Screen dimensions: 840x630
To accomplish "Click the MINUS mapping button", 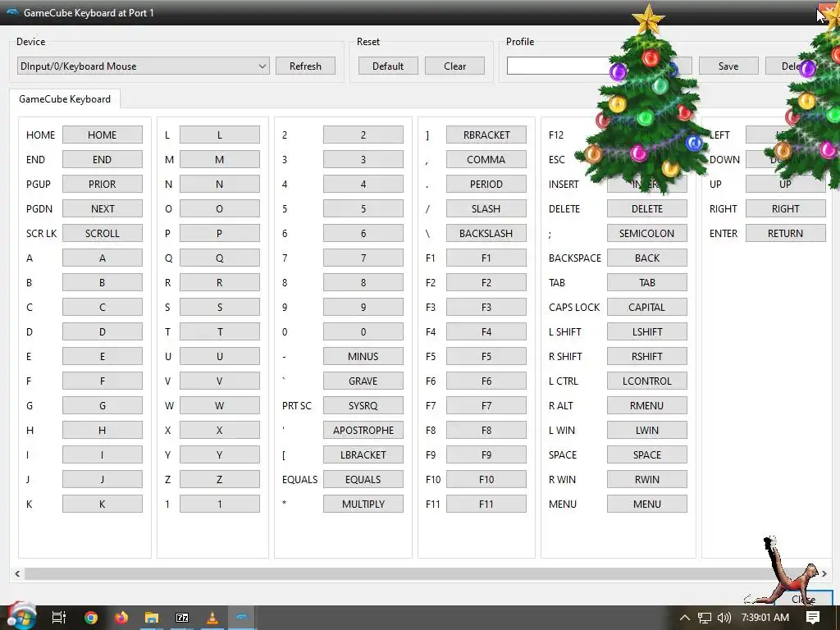I will pos(363,356).
